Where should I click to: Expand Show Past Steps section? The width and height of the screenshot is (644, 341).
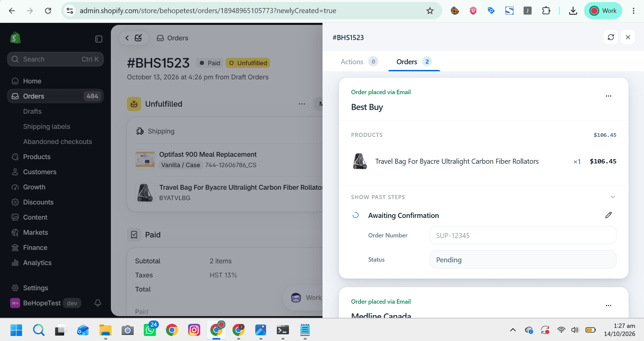(x=483, y=197)
